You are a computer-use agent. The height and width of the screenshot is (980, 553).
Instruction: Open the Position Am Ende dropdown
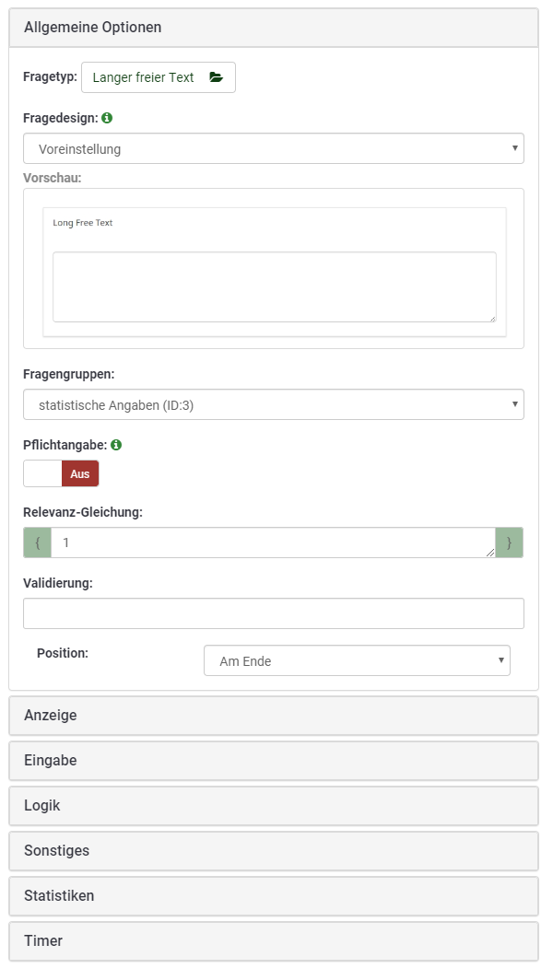click(x=356, y=660)
